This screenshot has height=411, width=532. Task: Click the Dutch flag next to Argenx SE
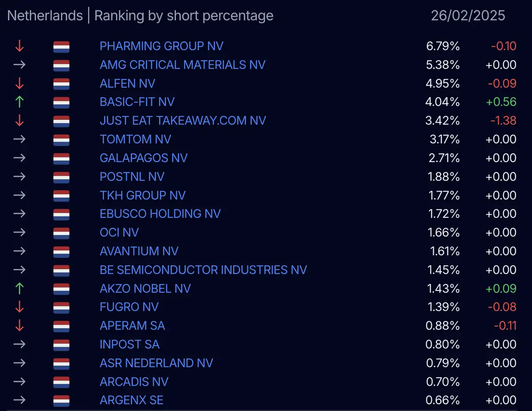pos(61,400)
